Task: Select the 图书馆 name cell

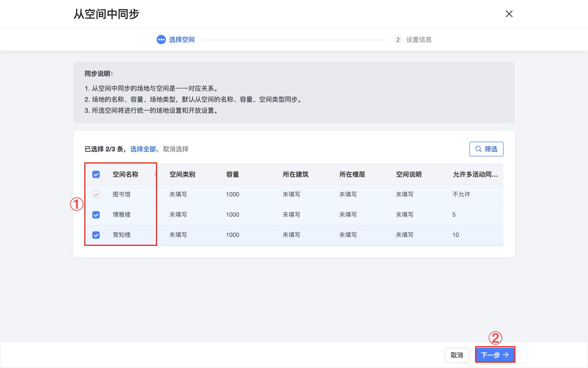Action: [122, 195]
